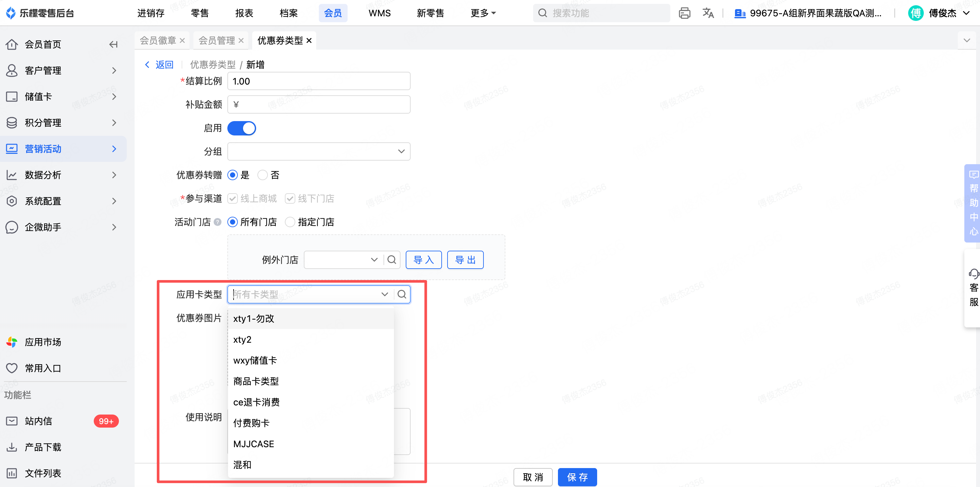Switch to the 会员管理 tab
The height and width of the screenshot is (487, 980).
pos(217,41)
